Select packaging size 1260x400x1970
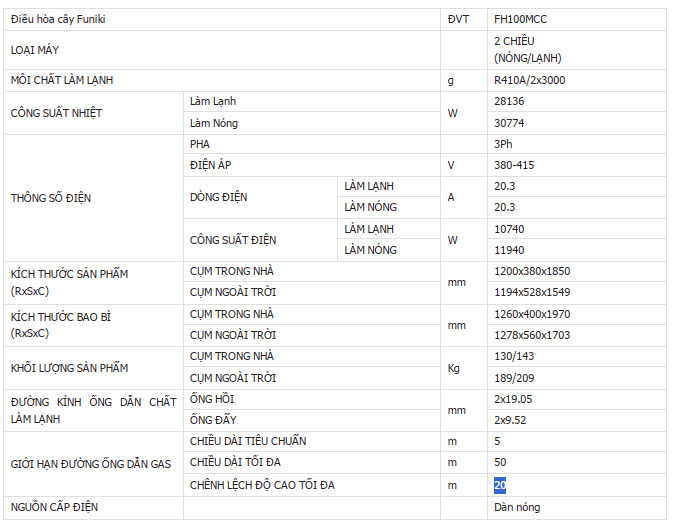The height and width of the screenshot is (527, 673). pyautogui.click(x=532, y=314)
